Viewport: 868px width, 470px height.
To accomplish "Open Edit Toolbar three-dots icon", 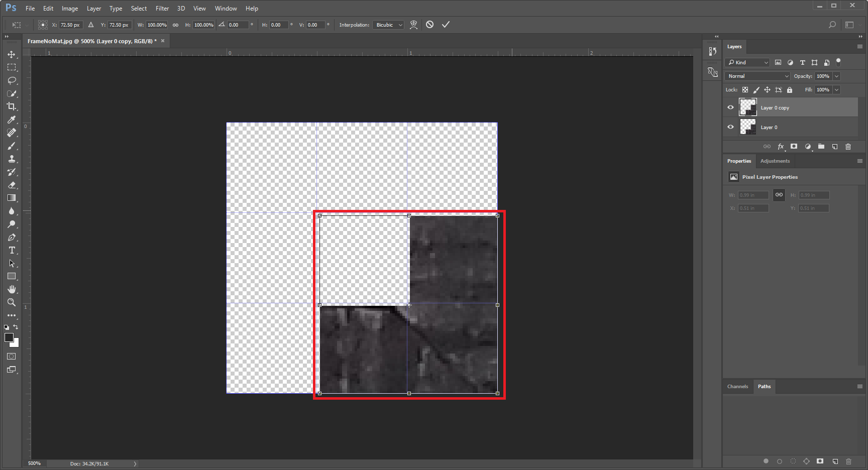I will (x=12, y=315).
